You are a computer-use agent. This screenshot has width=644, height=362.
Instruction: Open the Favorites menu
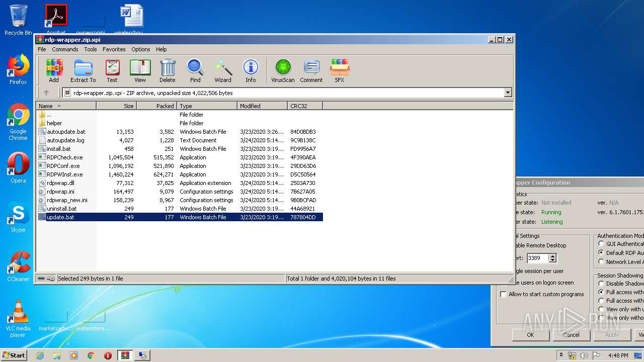pos(114,49)
